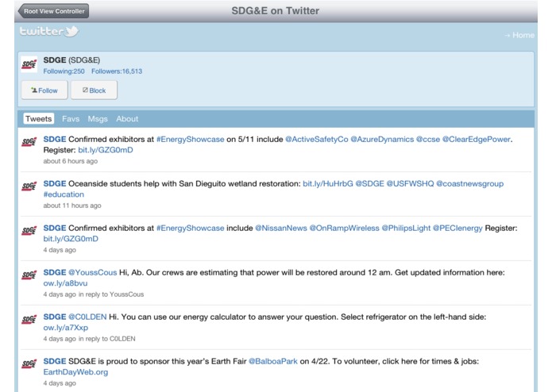Open the @OnRampWireless mention
552x392 pixels.
tap(344, 229)
